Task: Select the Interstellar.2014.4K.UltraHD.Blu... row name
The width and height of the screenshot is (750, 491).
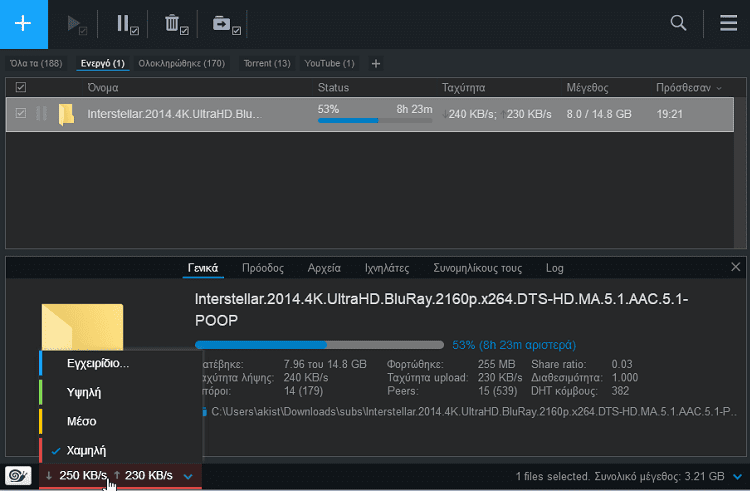Action: pyautogui.click(x=174, y=114)
